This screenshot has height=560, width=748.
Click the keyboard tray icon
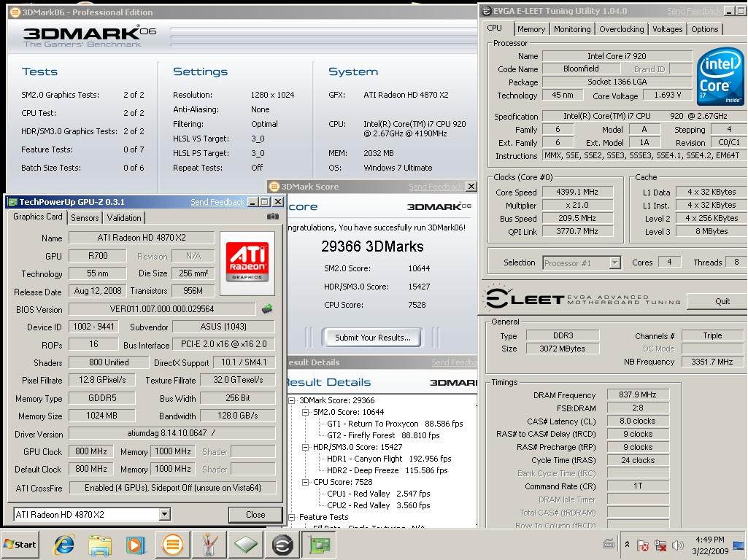(609, 544)
